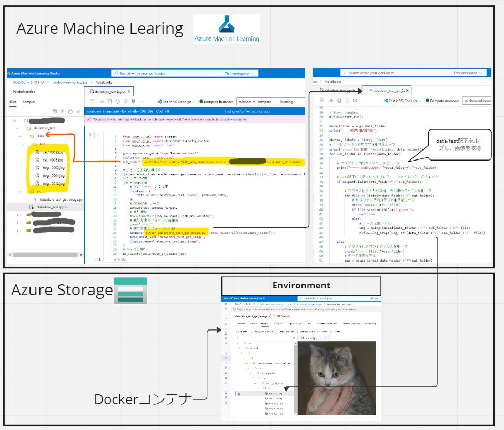
Task: Click the Refresh button in the job window
Action: pyautogui.click(x=241, y=331)
